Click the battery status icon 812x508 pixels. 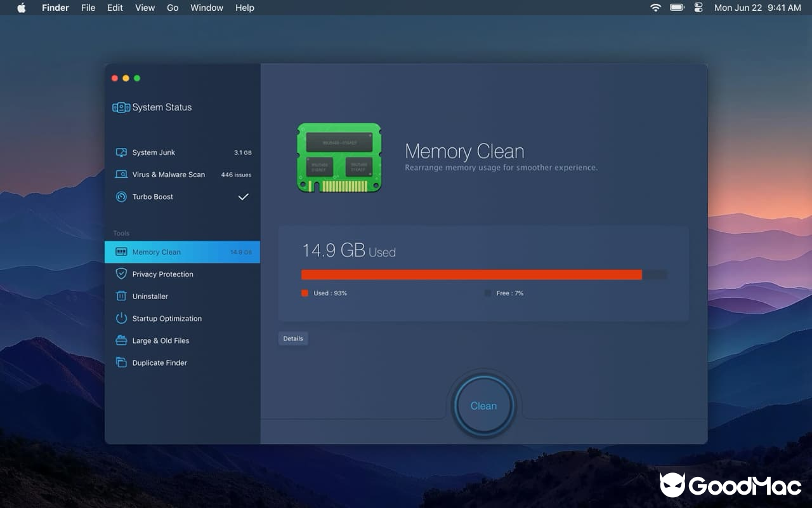click(677, 8)
